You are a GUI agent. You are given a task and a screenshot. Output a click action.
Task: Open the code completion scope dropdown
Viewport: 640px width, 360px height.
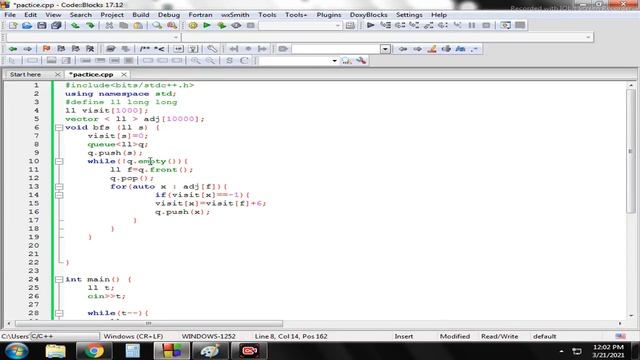(176, 37)
